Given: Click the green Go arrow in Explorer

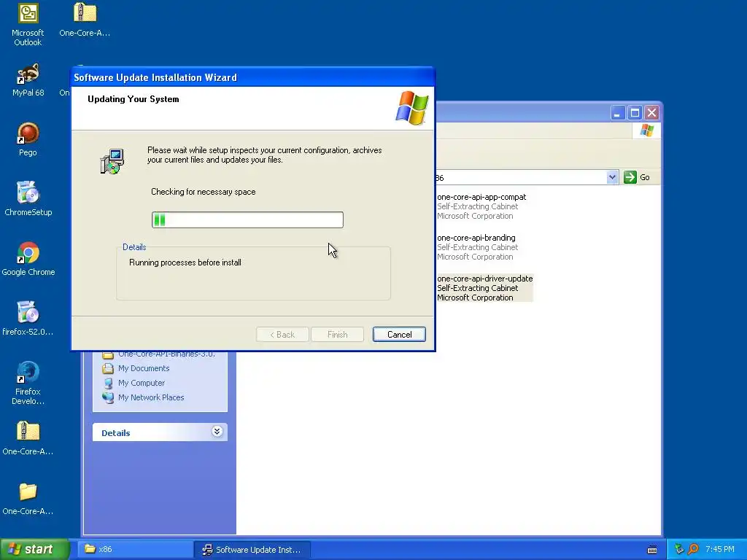Looking at the screenshot, I should click(630, 177).
